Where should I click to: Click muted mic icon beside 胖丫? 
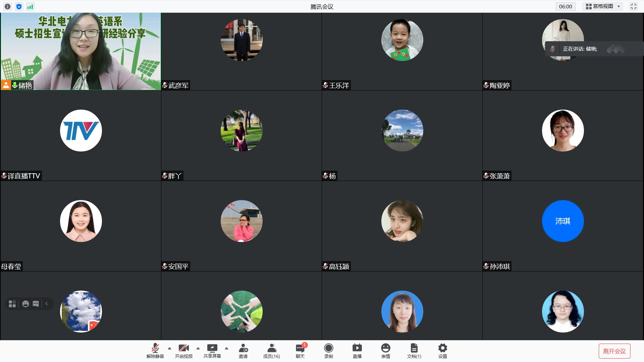[165, 176]
